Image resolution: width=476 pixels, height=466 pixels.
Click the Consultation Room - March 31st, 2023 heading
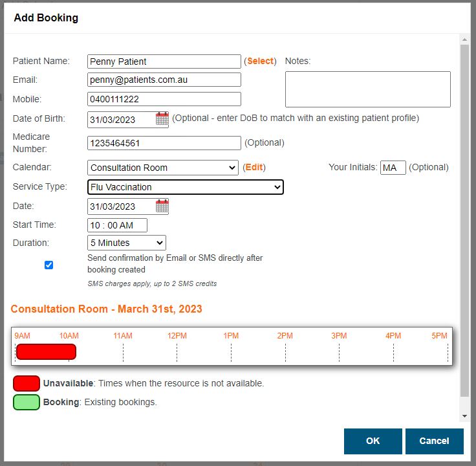106,309
